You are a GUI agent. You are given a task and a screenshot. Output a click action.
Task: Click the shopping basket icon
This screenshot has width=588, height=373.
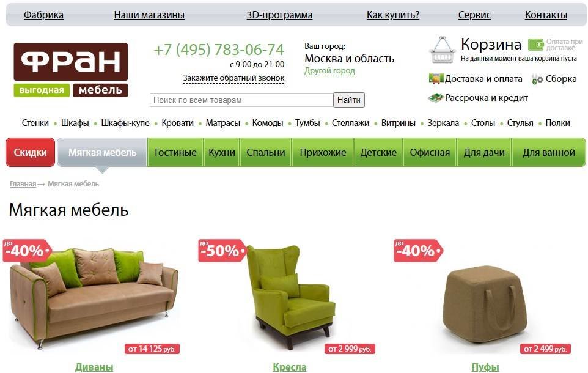point(443,50)
